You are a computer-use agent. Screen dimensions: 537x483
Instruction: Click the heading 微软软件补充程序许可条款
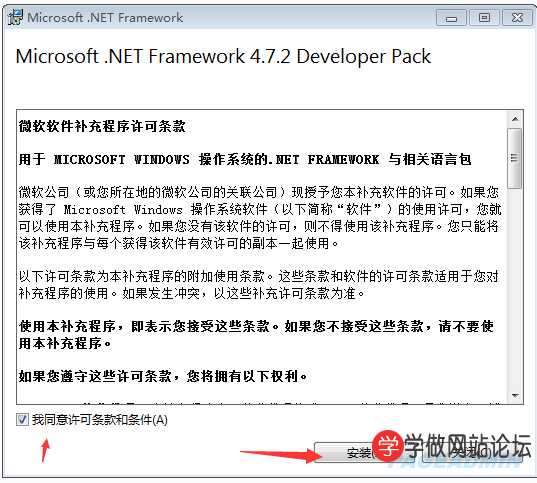pos(102,126)
